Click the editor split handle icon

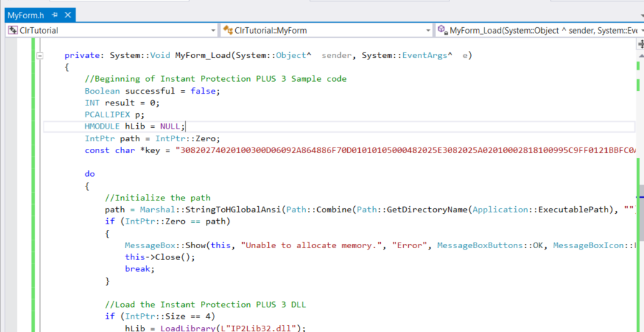coord(640,44)
